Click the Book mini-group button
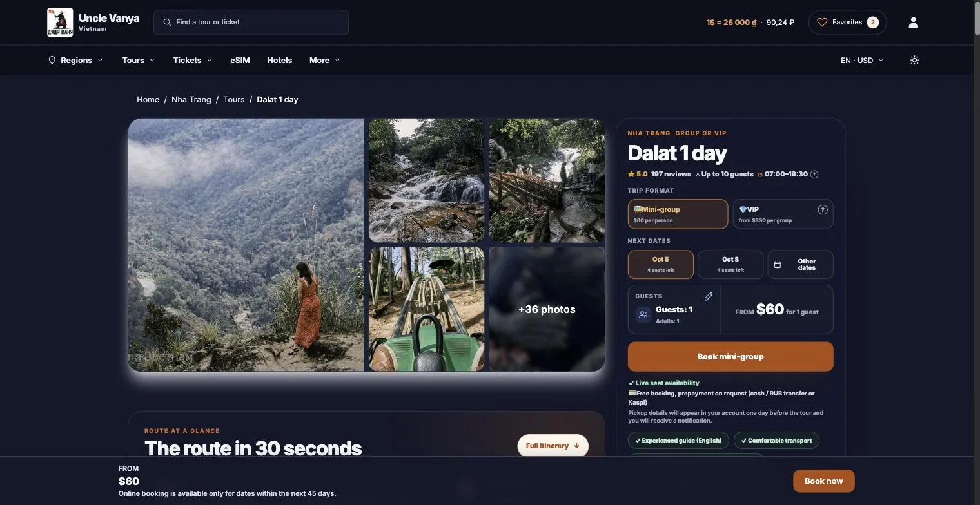 [730, 356]
